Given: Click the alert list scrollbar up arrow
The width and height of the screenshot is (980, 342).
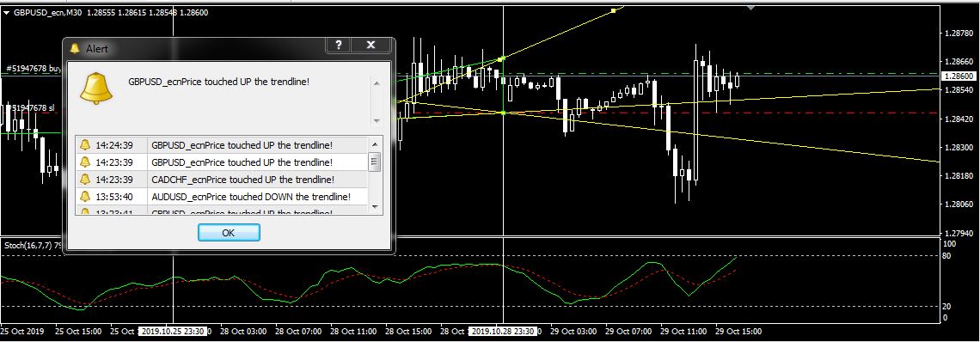Looking at the screenshot, I should point(375,144).
